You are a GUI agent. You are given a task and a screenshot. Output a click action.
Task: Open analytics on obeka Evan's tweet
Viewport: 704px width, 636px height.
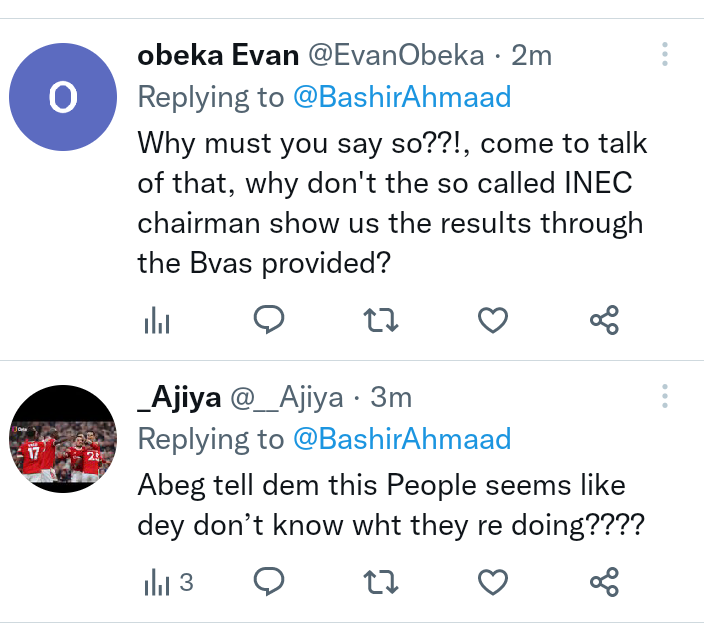158,321
